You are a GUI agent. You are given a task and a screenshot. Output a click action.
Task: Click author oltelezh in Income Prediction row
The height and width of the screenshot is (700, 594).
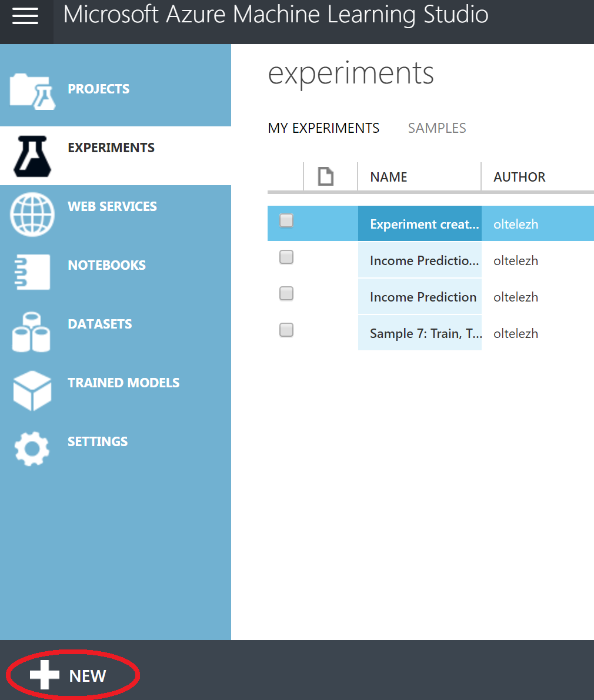(516, 297)
